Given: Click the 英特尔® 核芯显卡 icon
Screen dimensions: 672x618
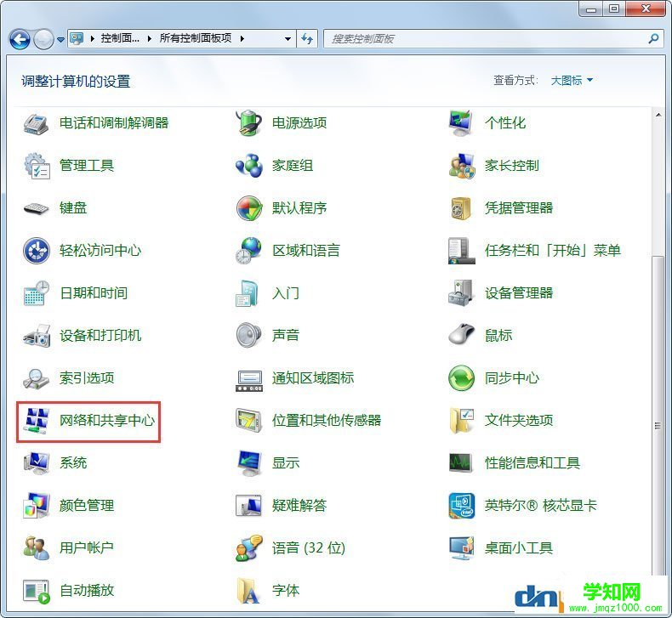Looking at the screenshot, I should (462, 505).
